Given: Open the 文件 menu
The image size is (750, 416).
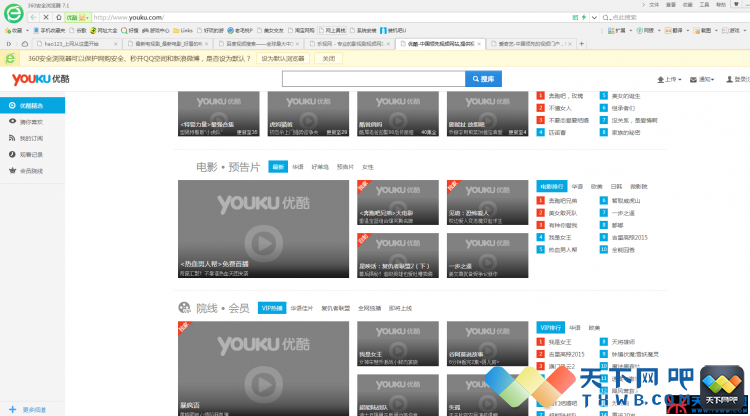Looking at the screenshot, I should pyautogui.click(x=654, y=5).
